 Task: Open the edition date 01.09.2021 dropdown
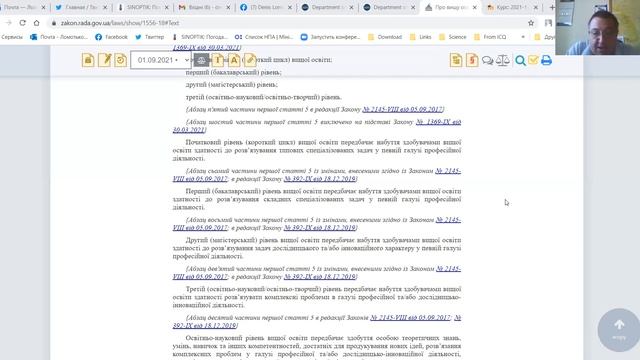point(161,60)
